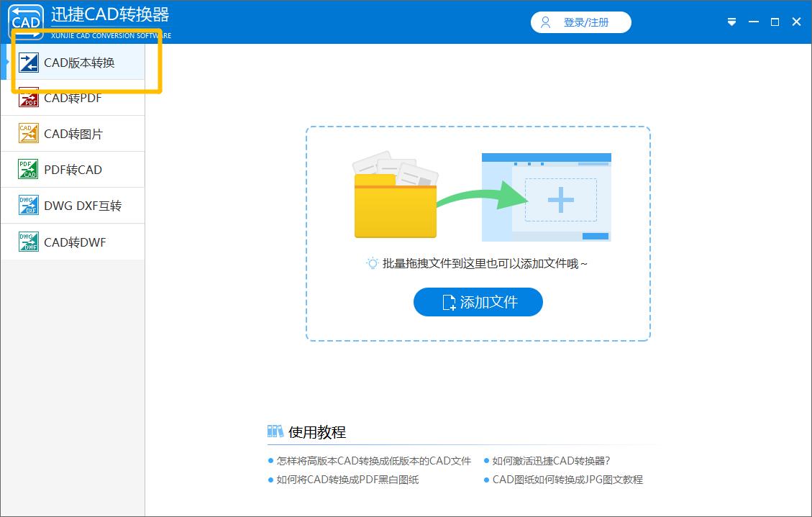
Task: Click the 迅捷CAD转换器 logo
Action: [x=25, y=21]
